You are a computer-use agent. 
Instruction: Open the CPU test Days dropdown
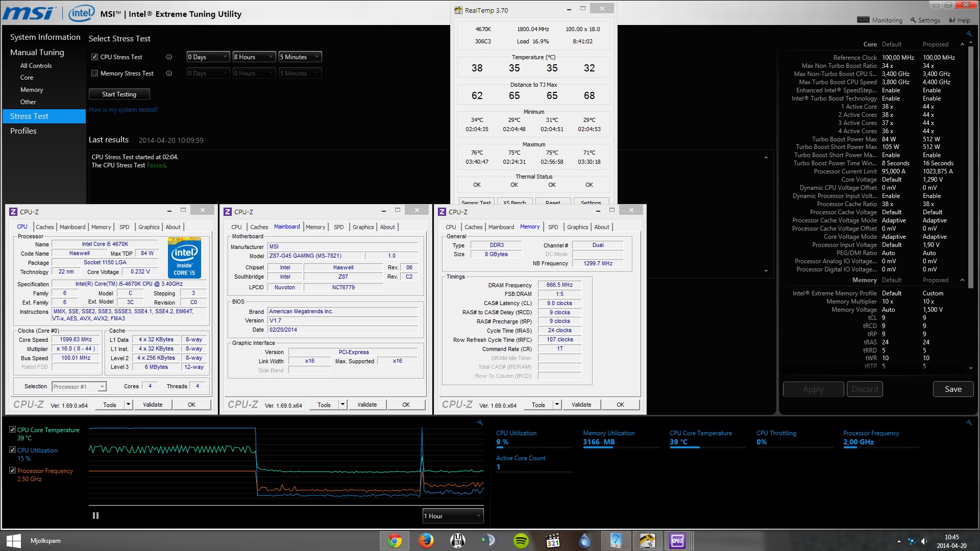[208, 57]
